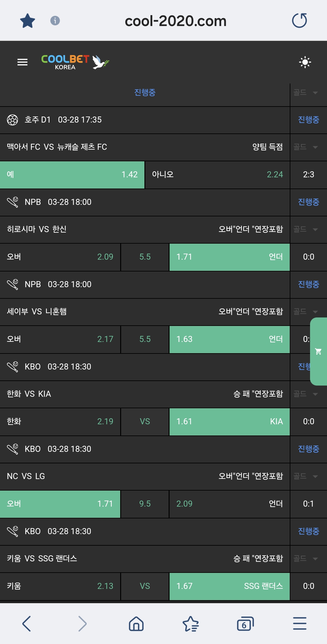
Task: Toggle light mode with the sun icon
Action: [305, 62]
